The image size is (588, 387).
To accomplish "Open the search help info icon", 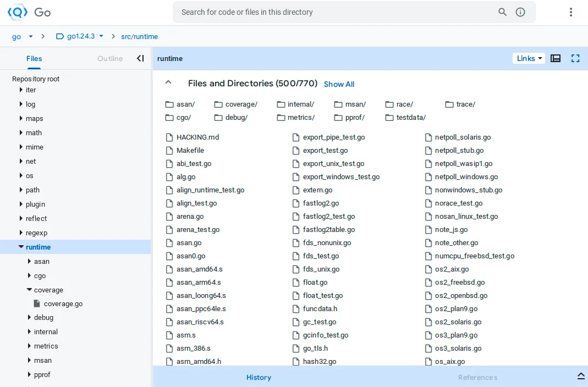I will coord(520,12).
